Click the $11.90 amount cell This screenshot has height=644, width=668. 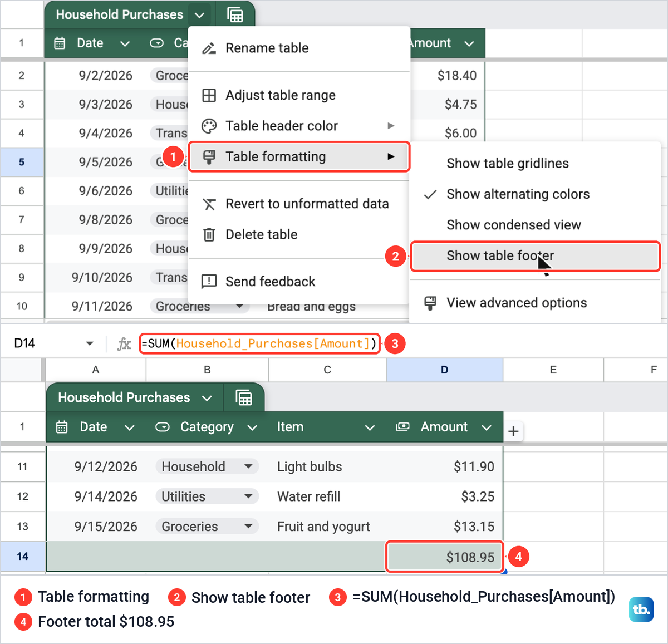click(x=445, y=466)
